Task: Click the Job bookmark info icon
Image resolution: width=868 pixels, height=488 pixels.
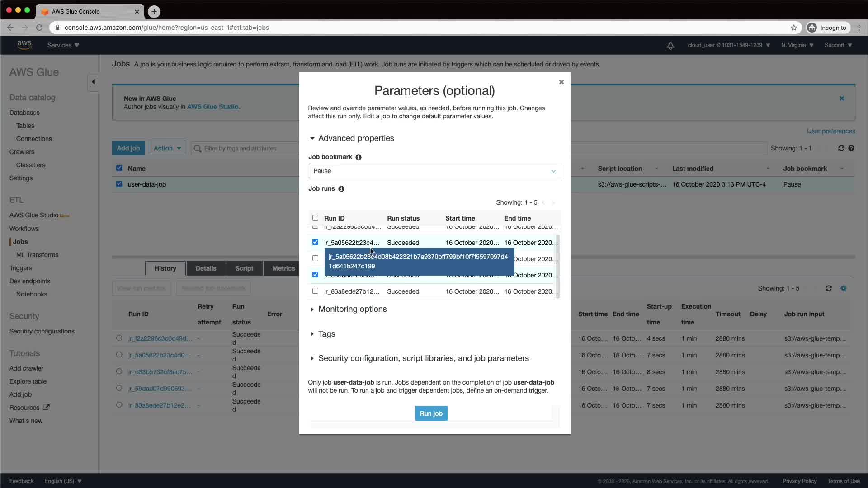Action: (359, 157)
